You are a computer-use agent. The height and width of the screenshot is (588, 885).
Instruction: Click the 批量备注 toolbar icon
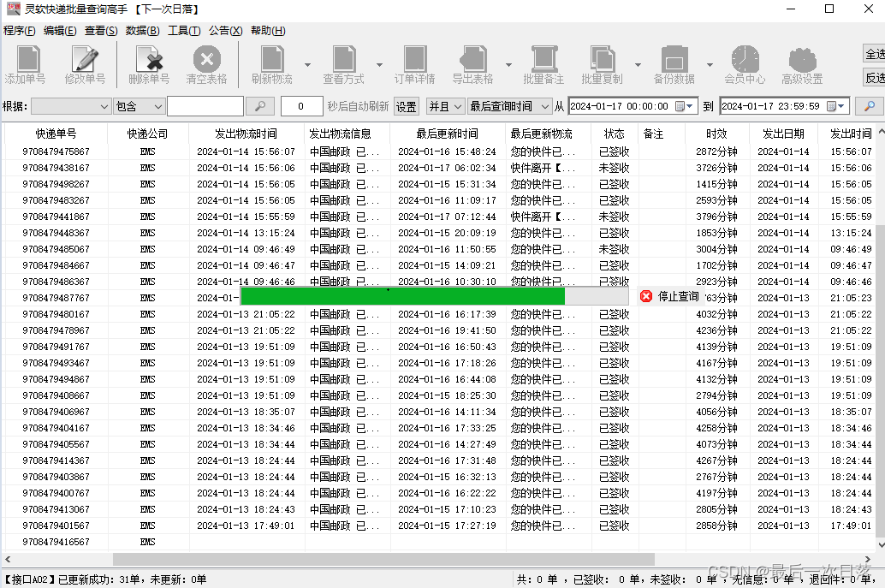544,59
